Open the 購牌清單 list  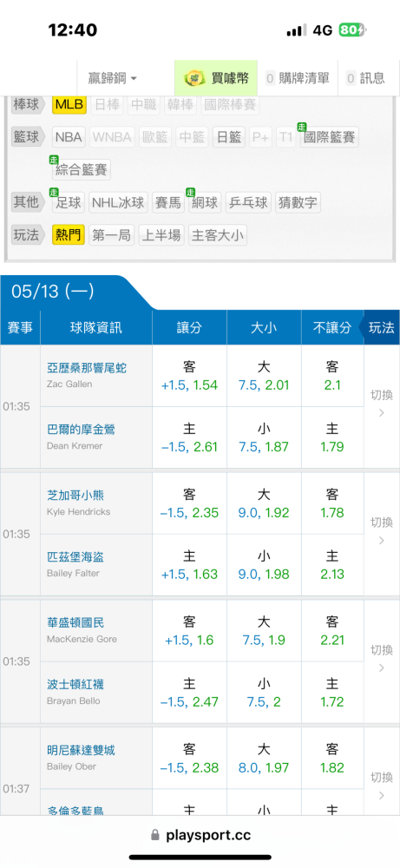coord(297,79)
